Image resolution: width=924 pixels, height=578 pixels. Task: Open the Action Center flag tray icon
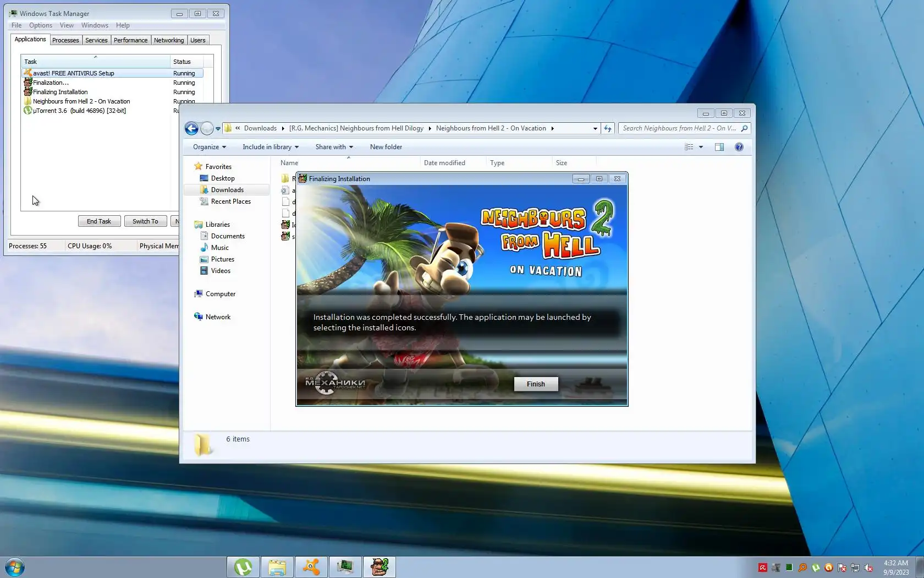[842, 568]
